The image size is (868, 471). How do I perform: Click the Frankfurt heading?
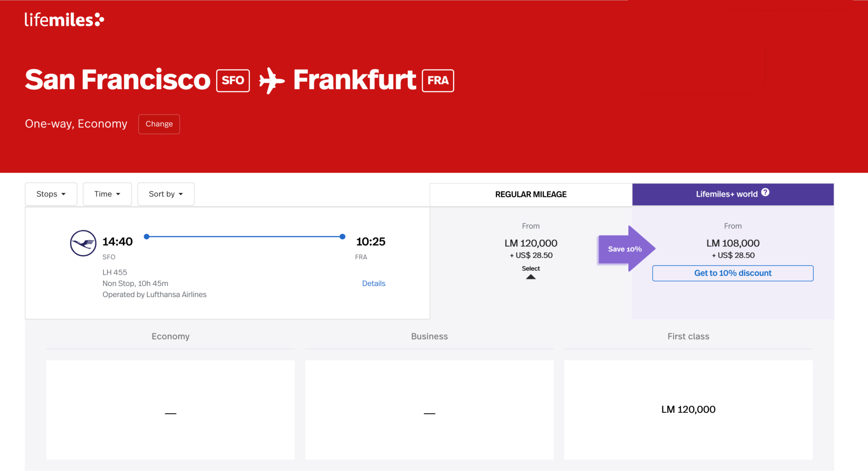354,80
